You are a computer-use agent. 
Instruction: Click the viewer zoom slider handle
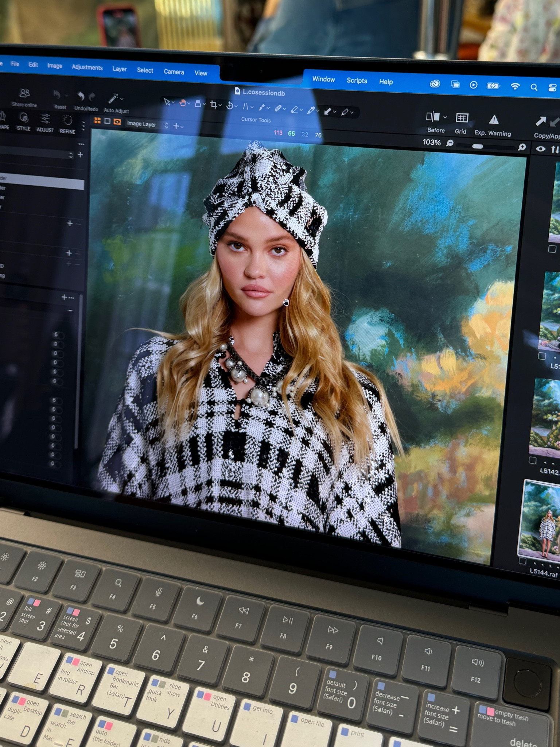pos(477,146)
